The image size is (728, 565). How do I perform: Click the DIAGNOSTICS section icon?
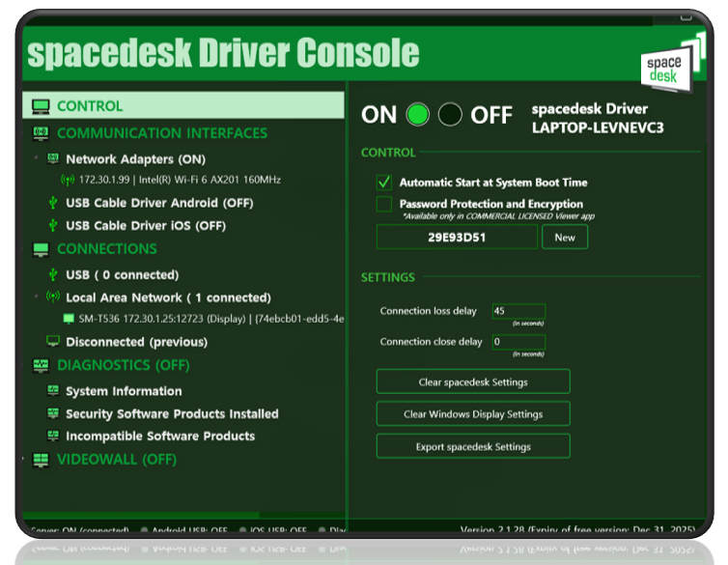41,365
